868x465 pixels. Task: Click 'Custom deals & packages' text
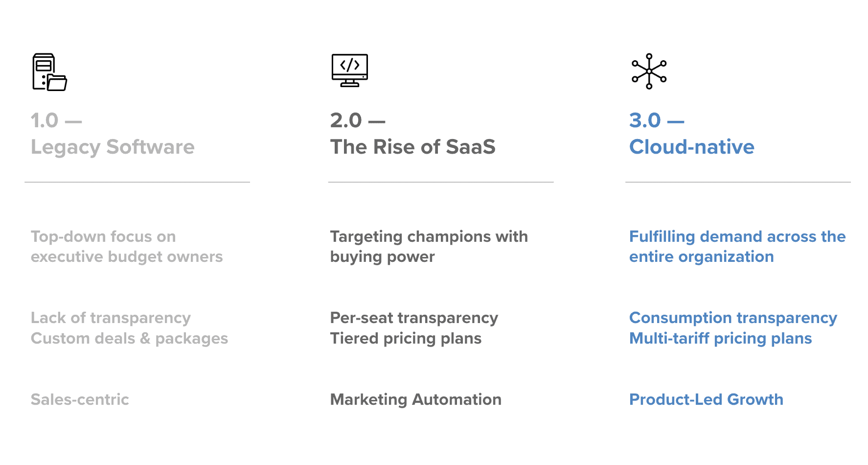[129, 339]
